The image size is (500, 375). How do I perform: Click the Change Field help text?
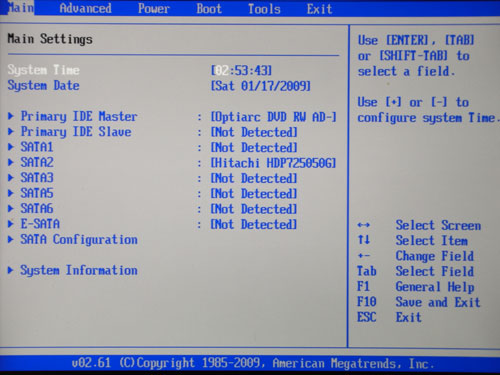435,256
